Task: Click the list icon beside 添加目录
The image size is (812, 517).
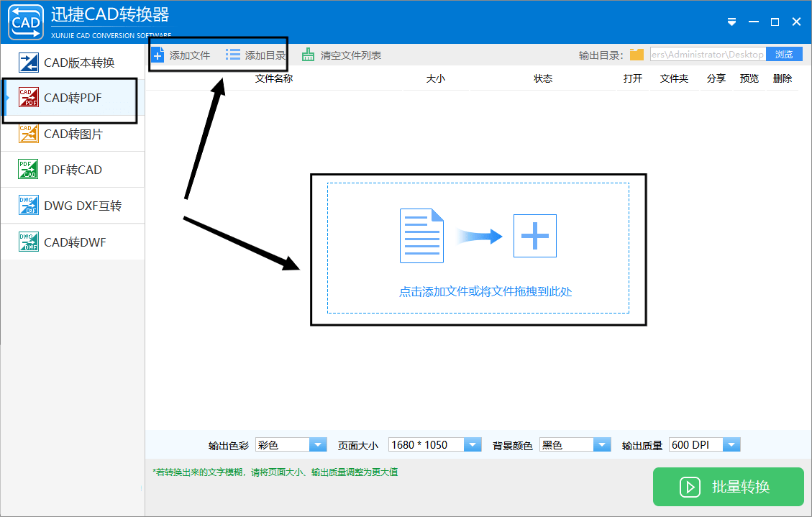Action: pos(233,55)
